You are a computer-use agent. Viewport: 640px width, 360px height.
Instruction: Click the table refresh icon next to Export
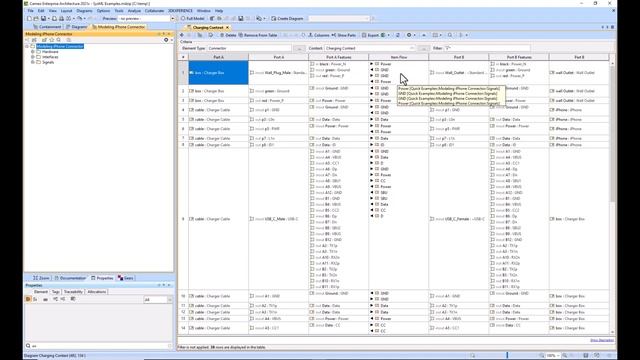tap(398, 35)
